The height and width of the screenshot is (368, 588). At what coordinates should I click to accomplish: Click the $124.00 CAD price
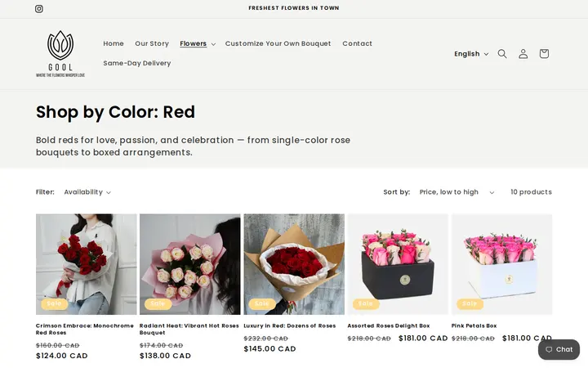[62, 356]
